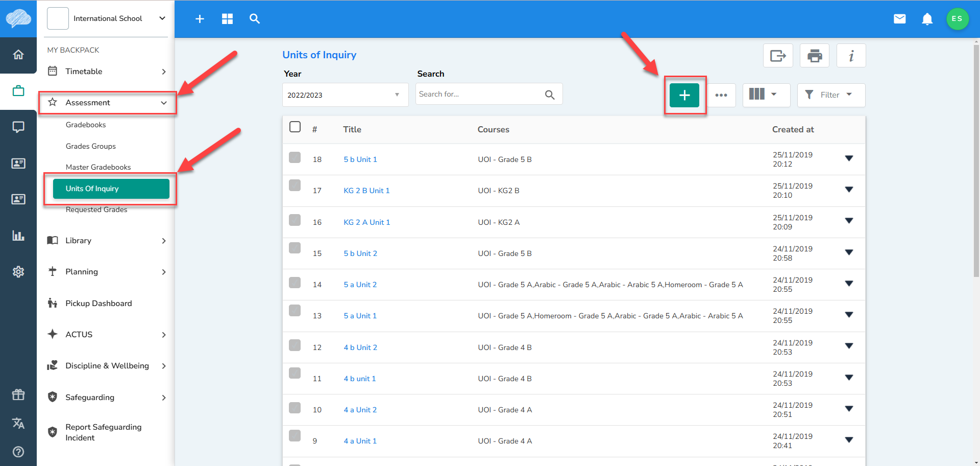Open the International School selector
Viewport: 980px width, 466px height.
107,18
